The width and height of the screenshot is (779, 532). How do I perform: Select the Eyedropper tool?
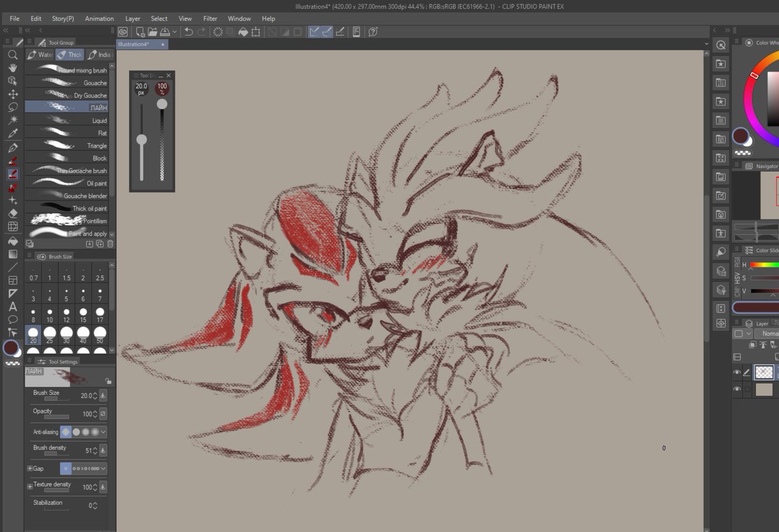[x=12, y=134]
